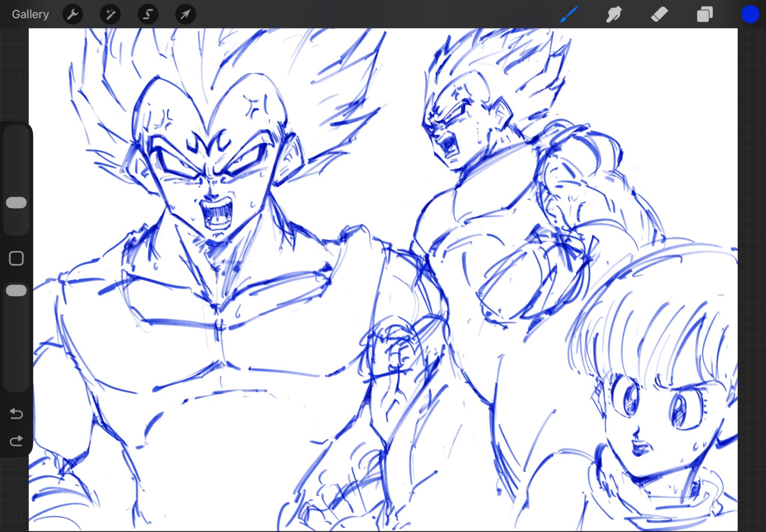Image resolution: width=766 pixels, height=532 pixels.
Task: Tap the Undo arrow in sidebar
Action: pyautogui.click(x=16, y=414)
